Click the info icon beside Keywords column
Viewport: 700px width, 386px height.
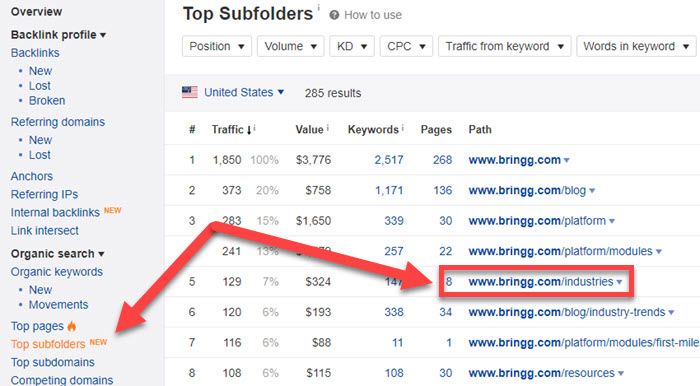[403, 128]
